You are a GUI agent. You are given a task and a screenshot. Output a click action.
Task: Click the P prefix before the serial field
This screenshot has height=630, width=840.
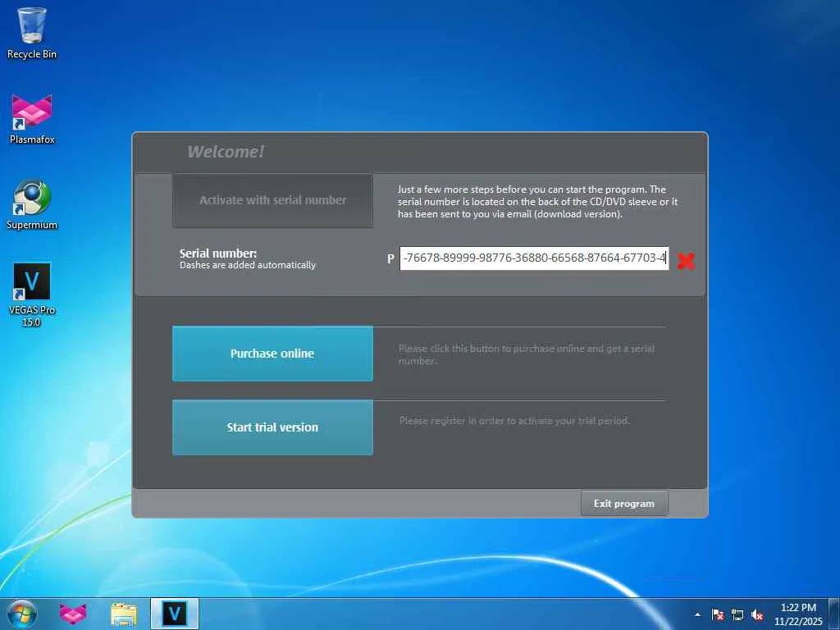coord(390,259)
